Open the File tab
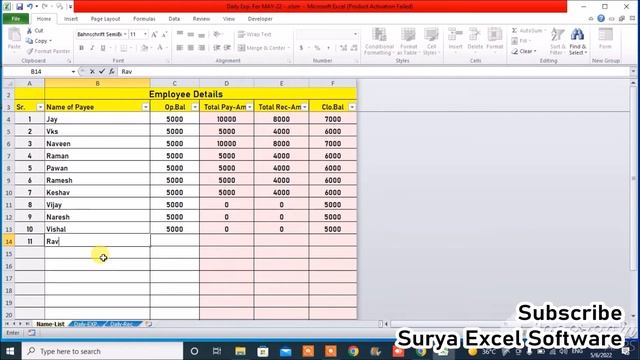This screenshot has height=360, width=640. click(x=16, y=19)
